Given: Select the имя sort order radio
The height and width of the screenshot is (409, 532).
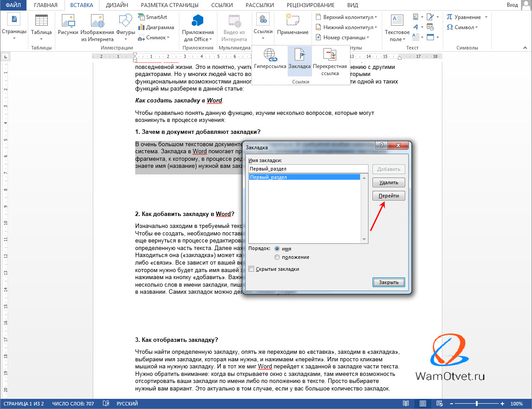Looking at the screenshot, I should (277, 249).
